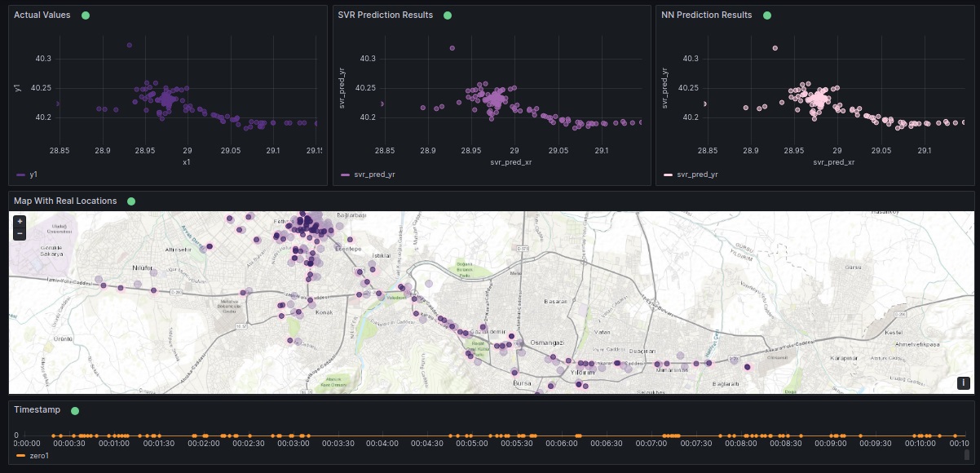
Task: Click the Konak label on the map
Action: [324, 312]
